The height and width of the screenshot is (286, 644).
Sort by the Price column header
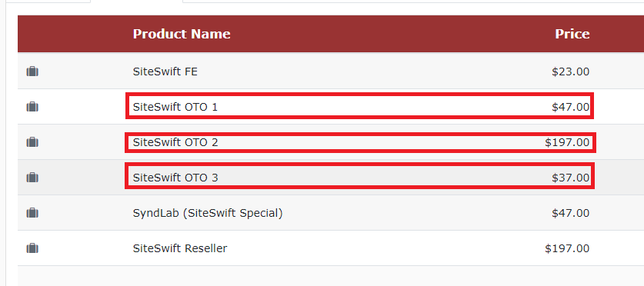click(572, 34)
